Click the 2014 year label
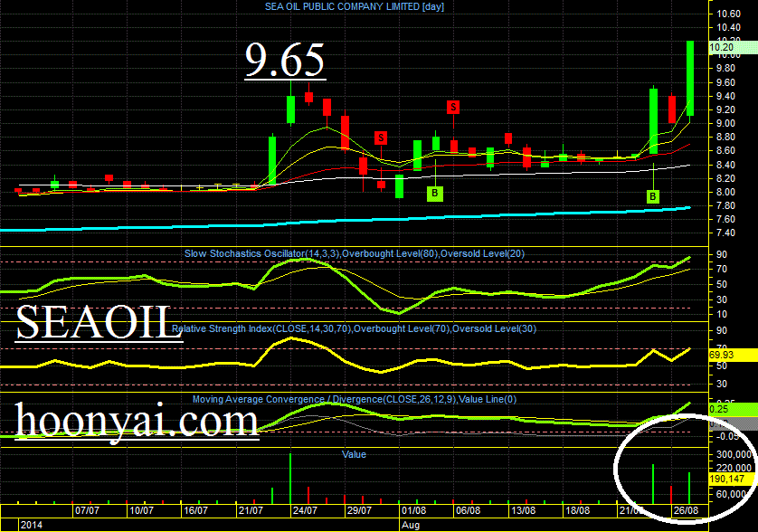 tap(32, 526)
